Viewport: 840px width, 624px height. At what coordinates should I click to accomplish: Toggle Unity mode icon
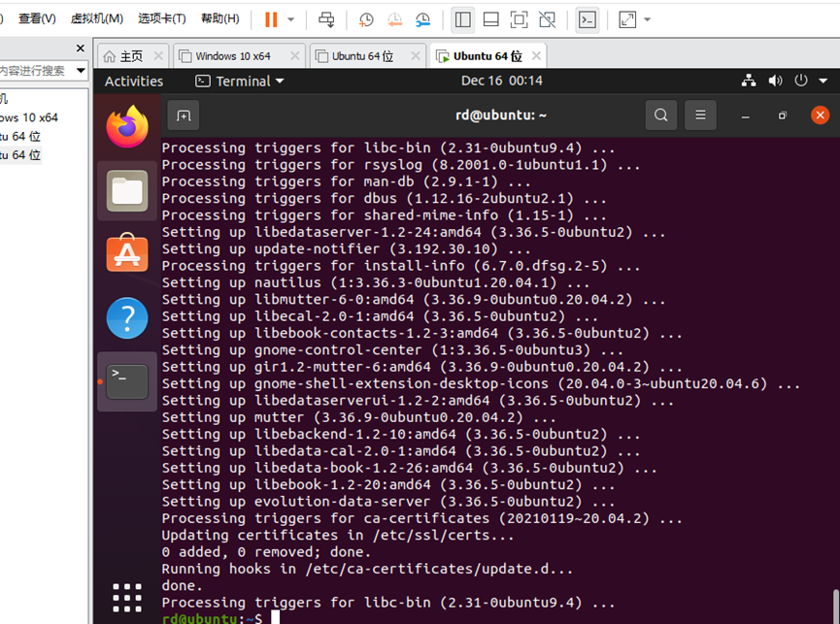(x=547, y=19)
